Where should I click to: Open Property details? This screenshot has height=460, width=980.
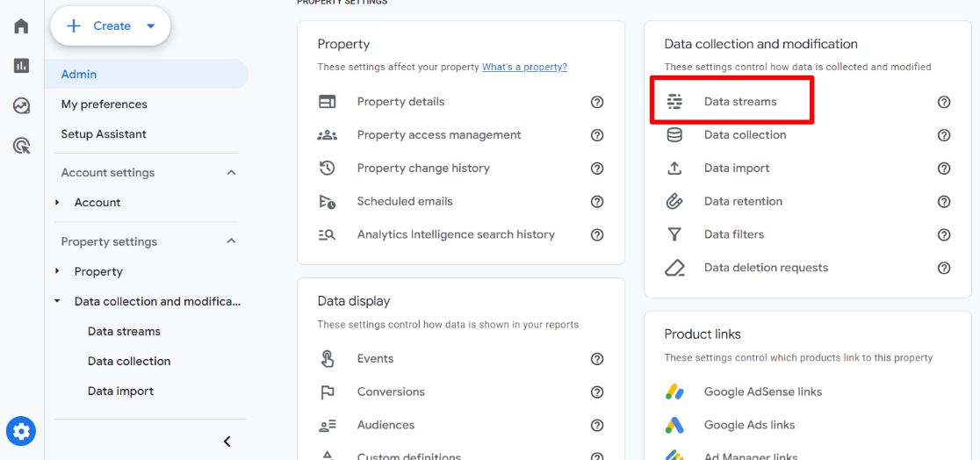pyautogui.click(x=400, y=102)
